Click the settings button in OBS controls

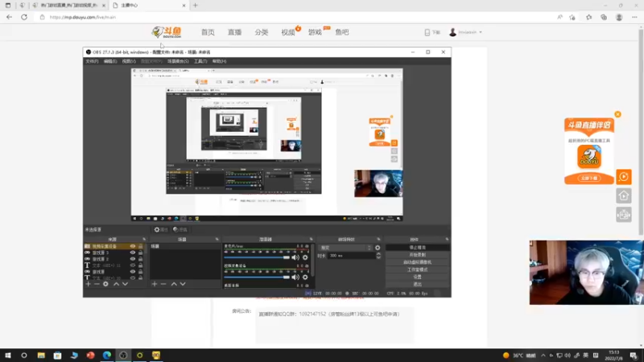coord(417,277)
